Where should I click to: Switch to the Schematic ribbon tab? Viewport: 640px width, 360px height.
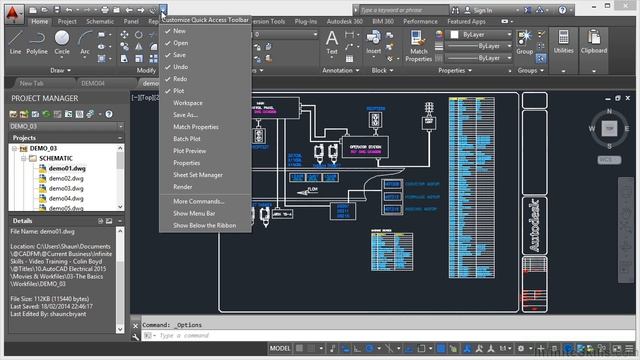pos(100,21)
